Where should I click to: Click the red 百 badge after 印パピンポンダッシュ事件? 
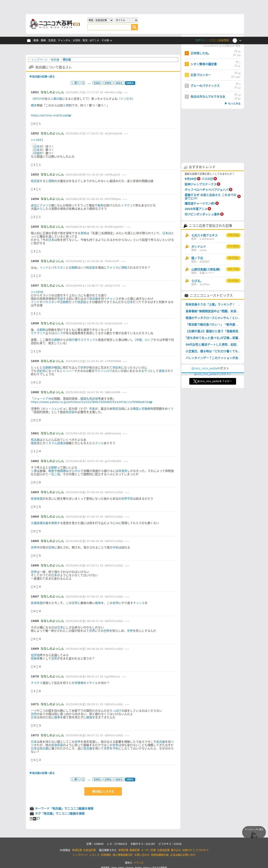click(222, 214)
